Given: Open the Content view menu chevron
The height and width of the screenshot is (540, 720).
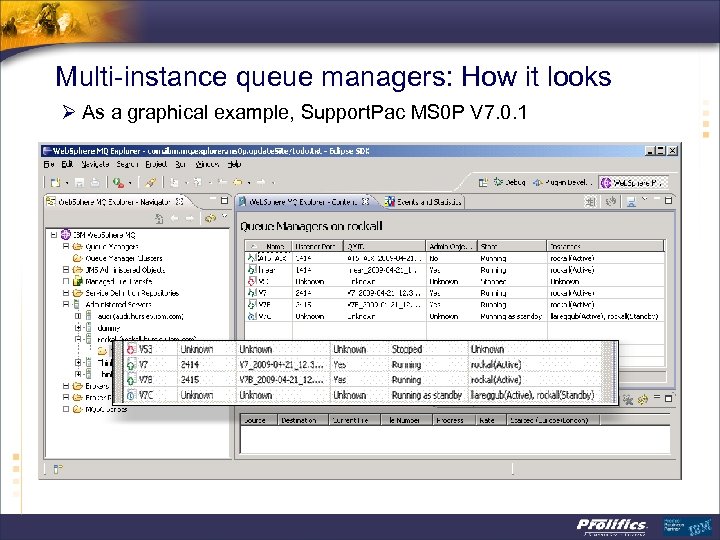Looking at the screenshot, I should [645, 199].
